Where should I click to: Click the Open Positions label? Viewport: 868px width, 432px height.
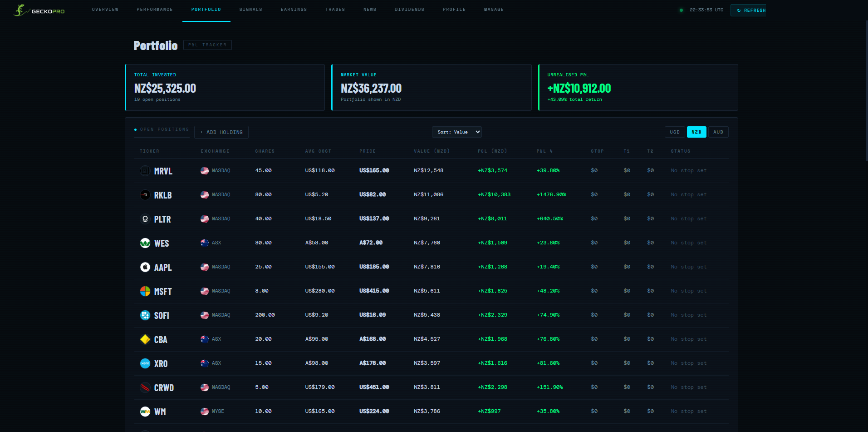(164, 129)
